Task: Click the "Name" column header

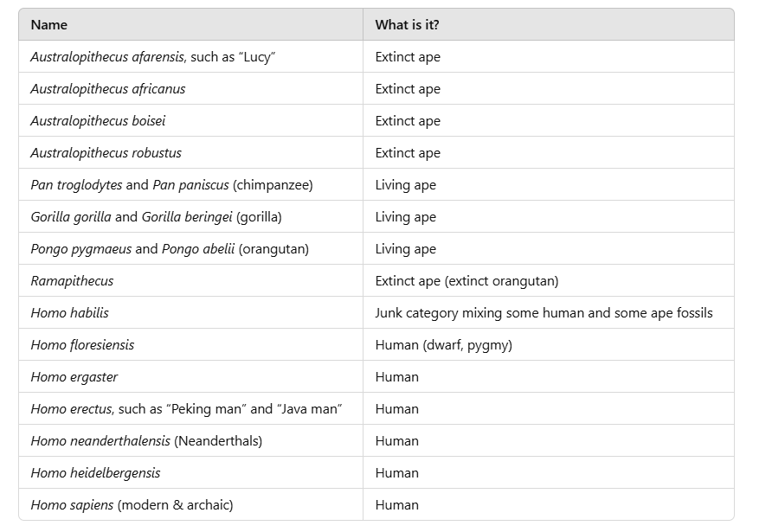Action: tap(191, 24)
